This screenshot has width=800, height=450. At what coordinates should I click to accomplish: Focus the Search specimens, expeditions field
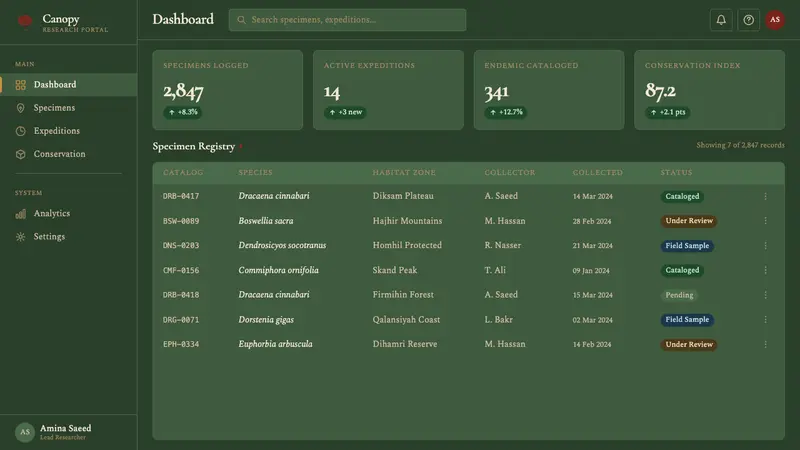(347, 20)
